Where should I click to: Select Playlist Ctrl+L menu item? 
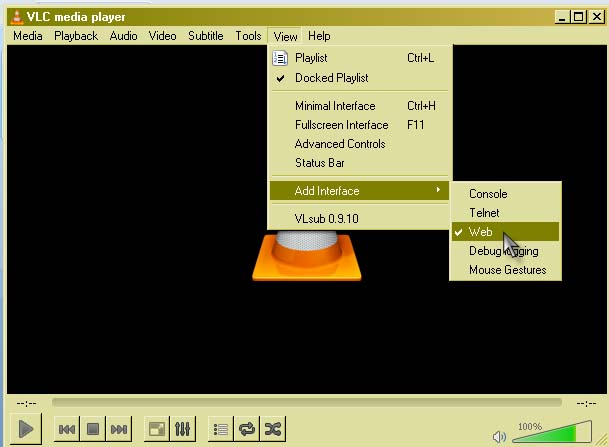[x=360, y=58]
